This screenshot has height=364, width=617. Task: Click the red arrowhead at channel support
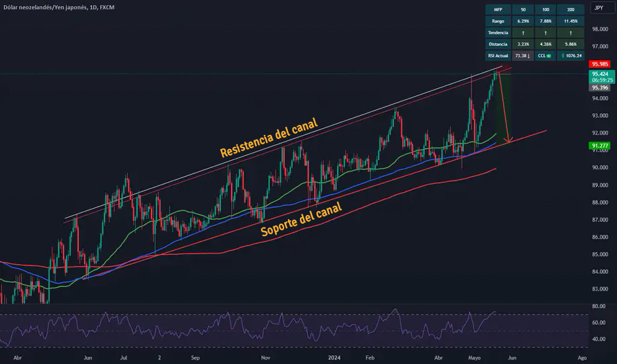pyautogui.click(x=508, y=140)
